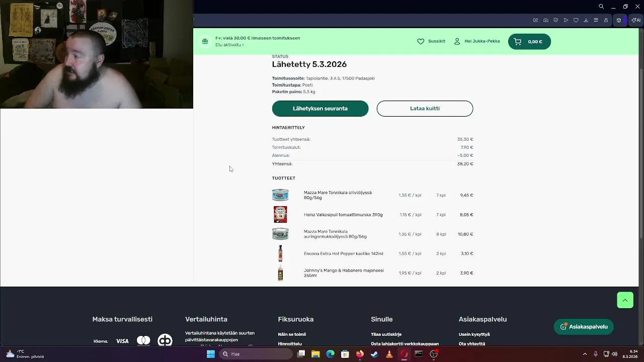Click the tab search magnifier icon
This screenshot has width=644, height=362.
click(601, 7)
